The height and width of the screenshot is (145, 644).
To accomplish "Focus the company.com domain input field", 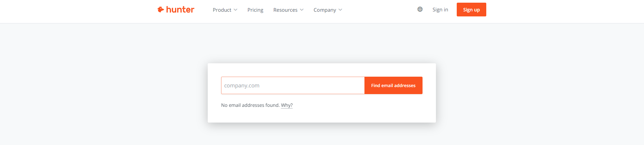I will (293, 85).
